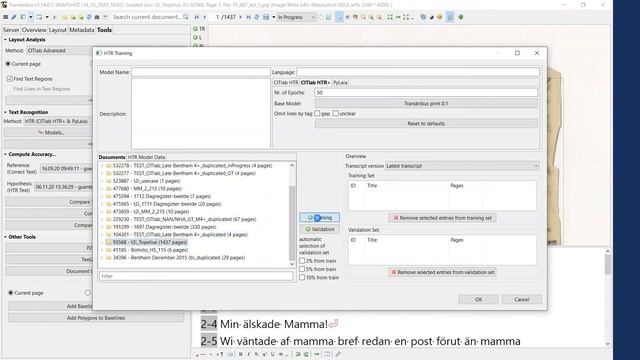Click the OK button in HTR Training
The width and height of the screenshot is (640, 360).
478,300
